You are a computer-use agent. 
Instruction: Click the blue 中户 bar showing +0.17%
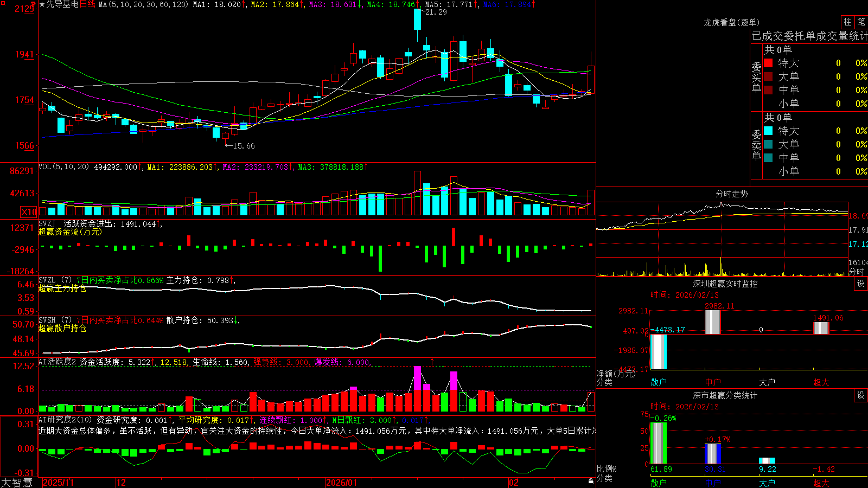tap(713, 454)
